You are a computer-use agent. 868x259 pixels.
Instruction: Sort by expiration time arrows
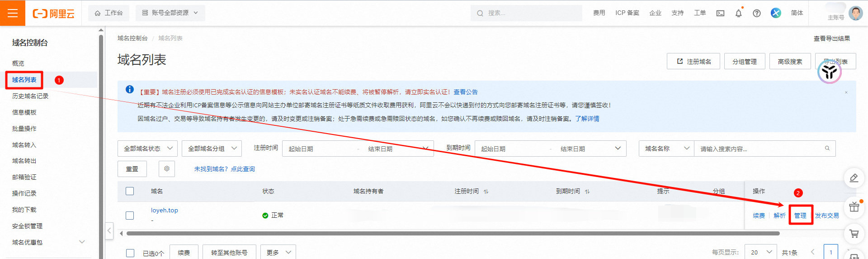[x=587, y=192]
